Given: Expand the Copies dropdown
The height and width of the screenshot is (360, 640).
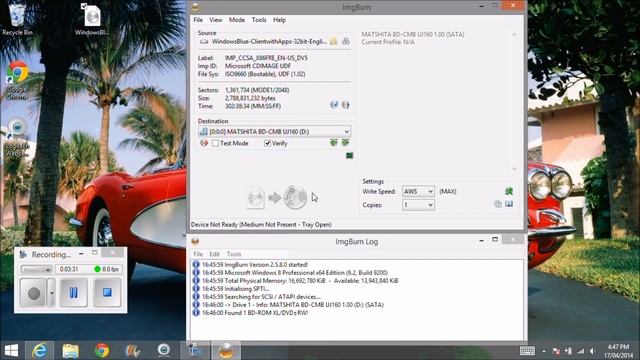Looking at the screenshot, I should [x=430, y=205].
